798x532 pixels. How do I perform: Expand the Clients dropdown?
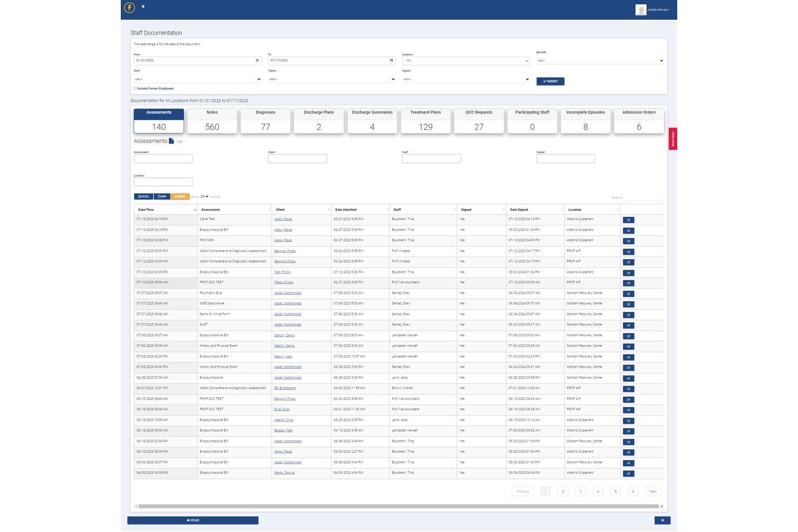click(x=332, y=79)
